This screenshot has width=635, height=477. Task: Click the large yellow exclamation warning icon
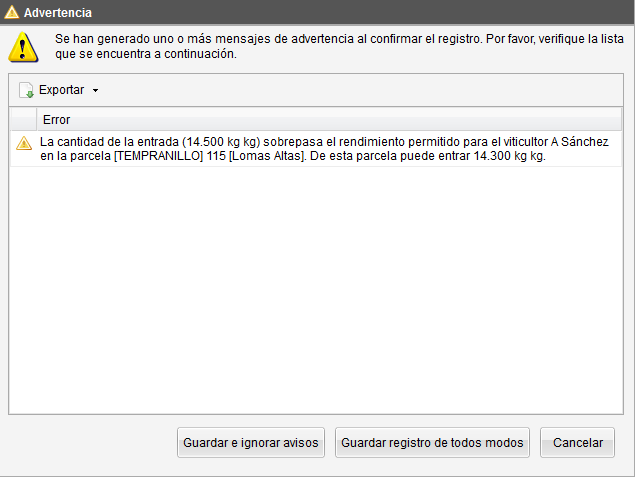coord(23,47)
